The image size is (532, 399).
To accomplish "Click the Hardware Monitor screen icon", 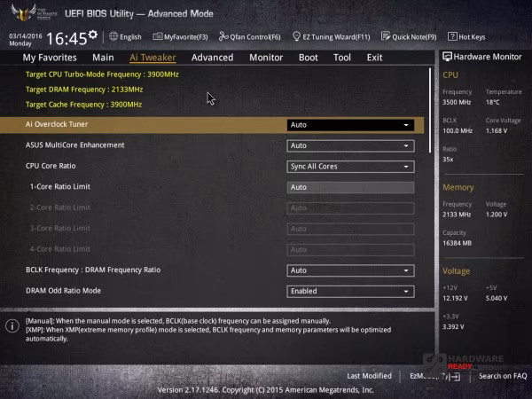I will tap(447, 57).
